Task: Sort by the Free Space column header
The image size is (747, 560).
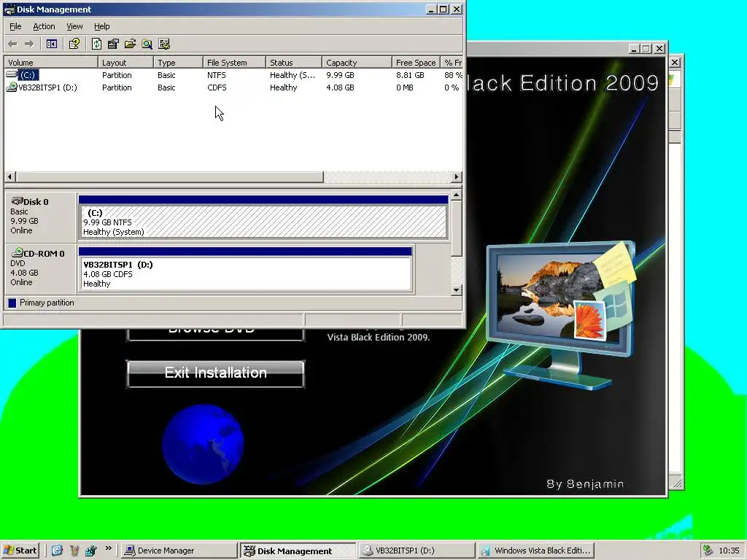Action: [415, 63]
